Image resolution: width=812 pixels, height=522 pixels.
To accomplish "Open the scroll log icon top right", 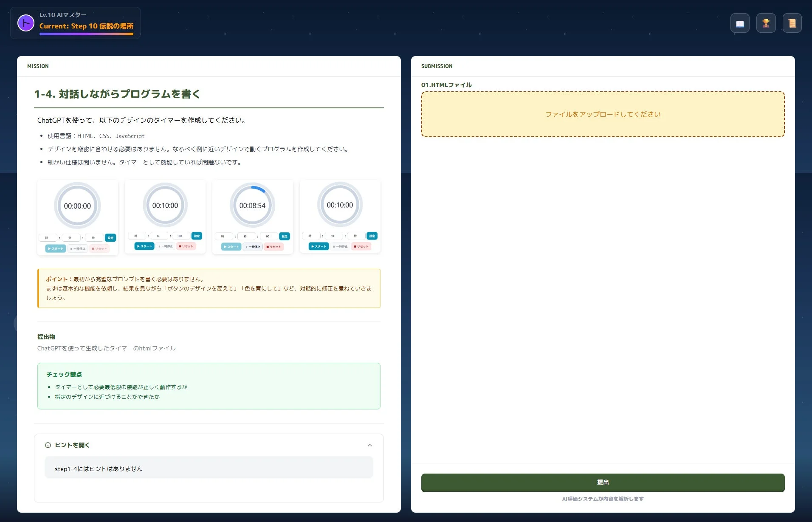I will (x=792, y=23).
